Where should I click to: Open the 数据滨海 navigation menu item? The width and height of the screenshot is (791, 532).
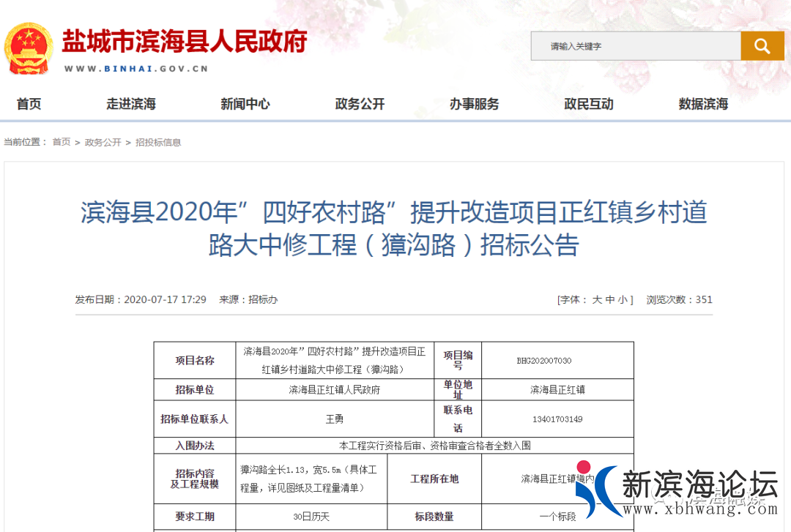(x=701, y=104)
